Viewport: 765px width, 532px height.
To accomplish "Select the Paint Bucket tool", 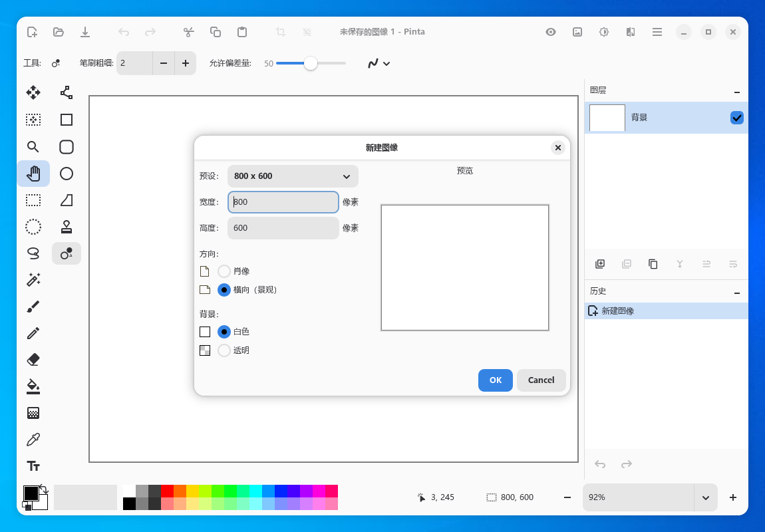I will pos(33,386).
